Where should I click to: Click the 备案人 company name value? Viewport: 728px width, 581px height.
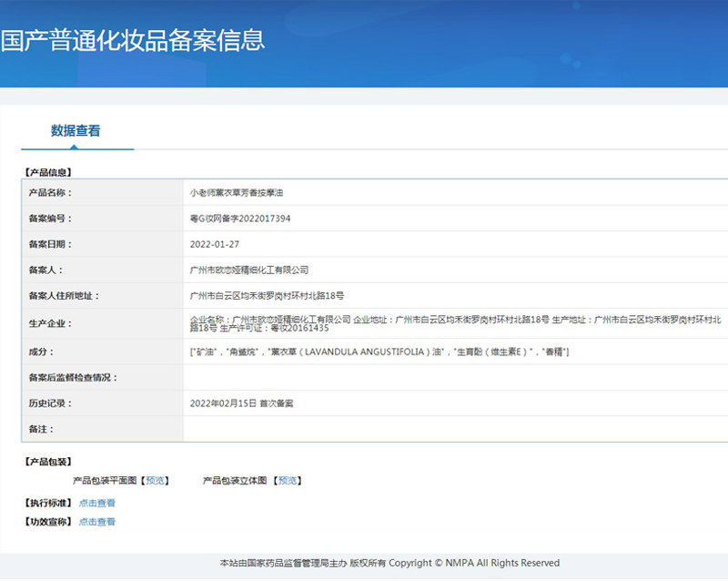(x=249, y=270)
